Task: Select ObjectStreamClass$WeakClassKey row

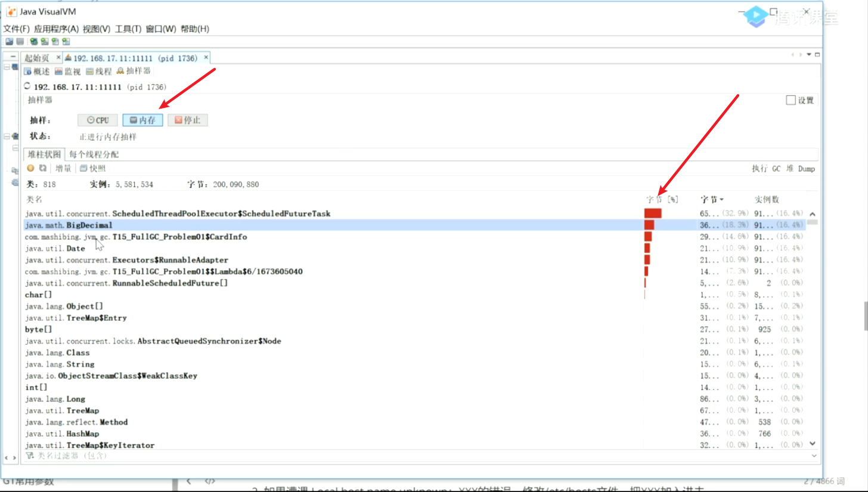Action: click(x=415, y=376)
